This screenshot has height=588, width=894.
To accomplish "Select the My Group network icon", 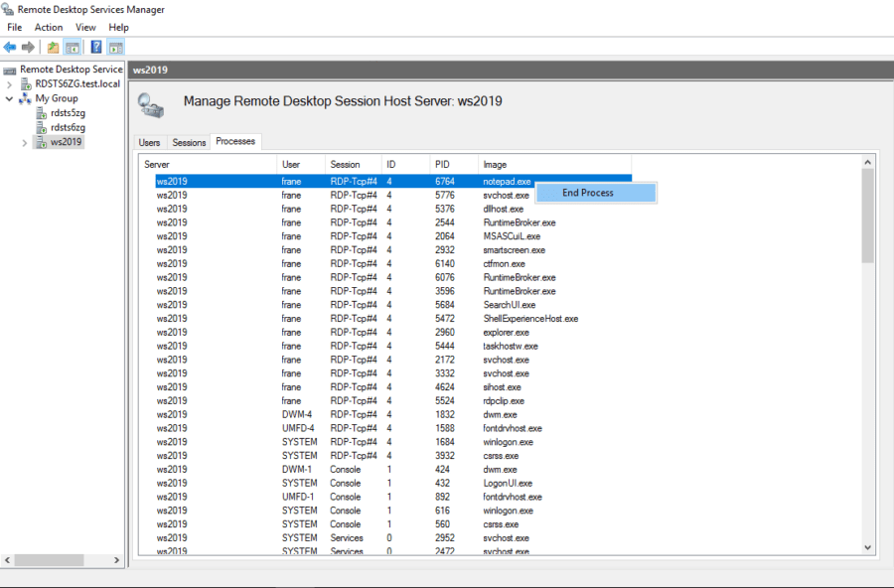I will coord(25,97).
